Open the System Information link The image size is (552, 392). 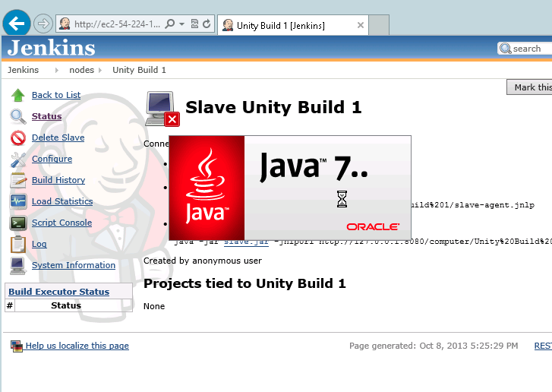pos(74,265)
